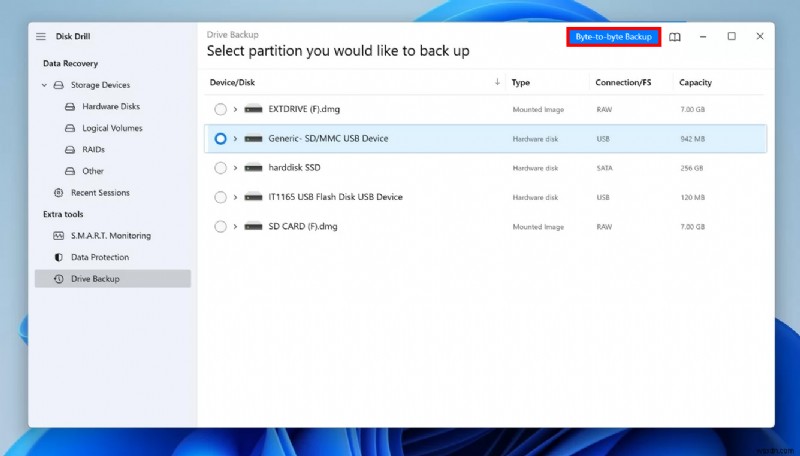Viewport: 800px width, 456px height.
Task: Click the Other drive icon in sidebar
Action: (70, 171)
